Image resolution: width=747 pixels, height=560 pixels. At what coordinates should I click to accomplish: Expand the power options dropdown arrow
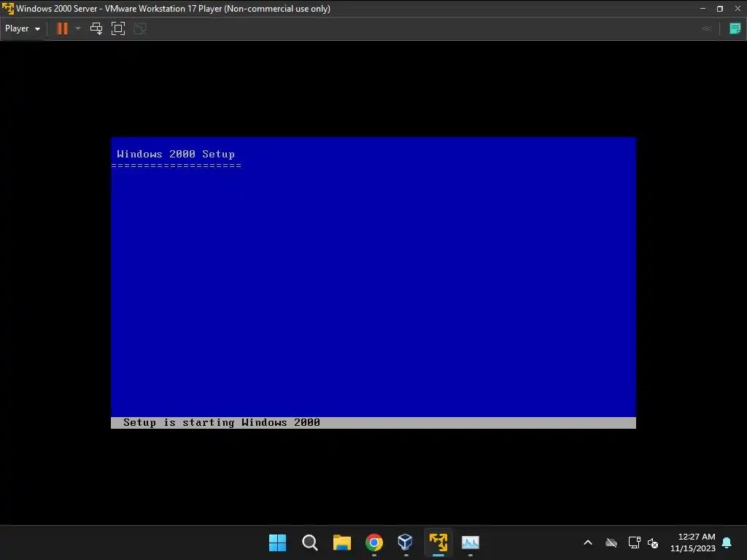78,28
